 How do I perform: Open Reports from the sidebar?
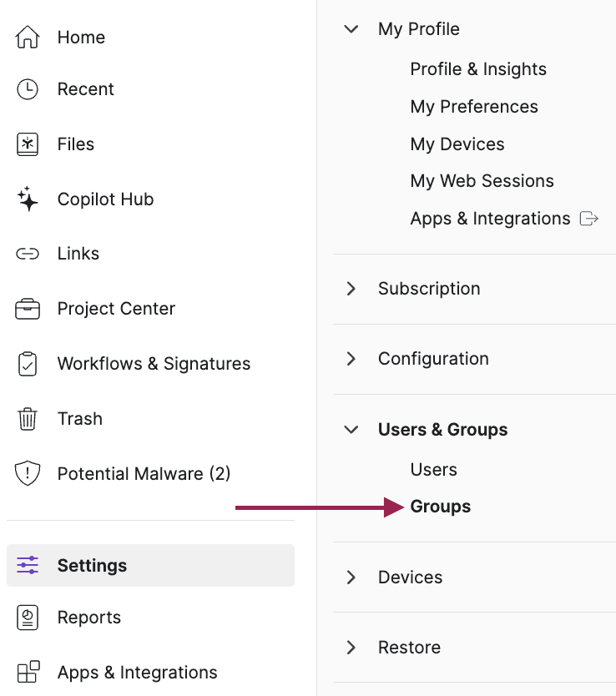point(88,618)
